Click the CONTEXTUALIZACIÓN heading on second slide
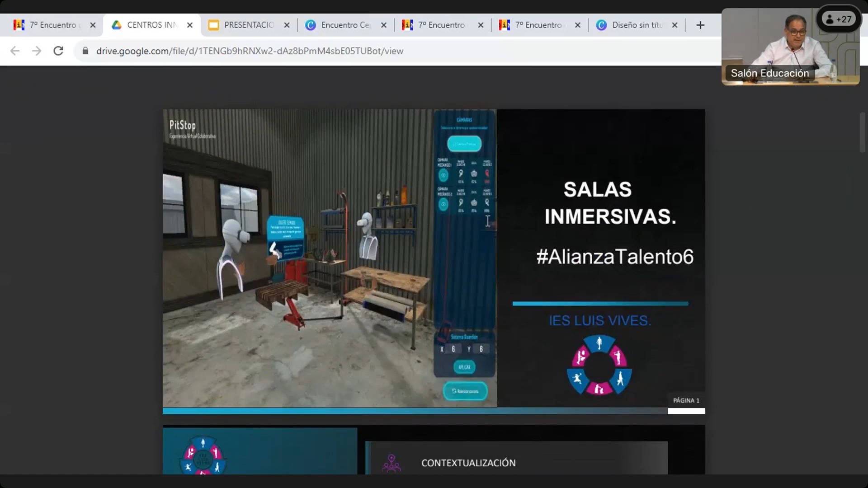Screen dimensions: 868x488 (x=468, y=463)
